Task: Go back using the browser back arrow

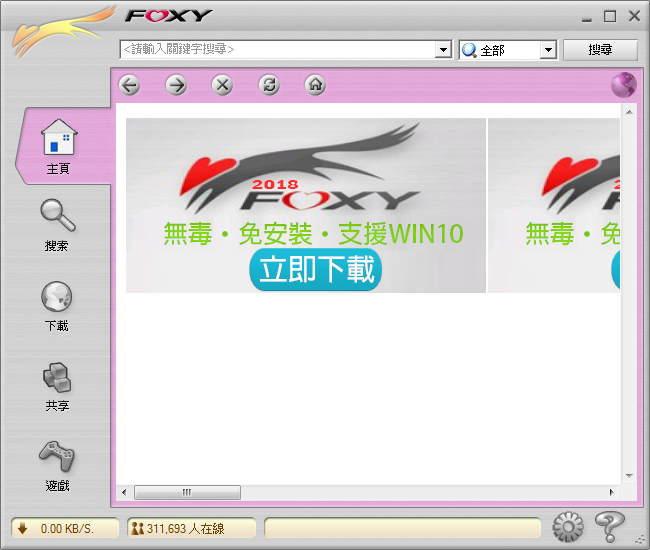Action: (129, 85)
